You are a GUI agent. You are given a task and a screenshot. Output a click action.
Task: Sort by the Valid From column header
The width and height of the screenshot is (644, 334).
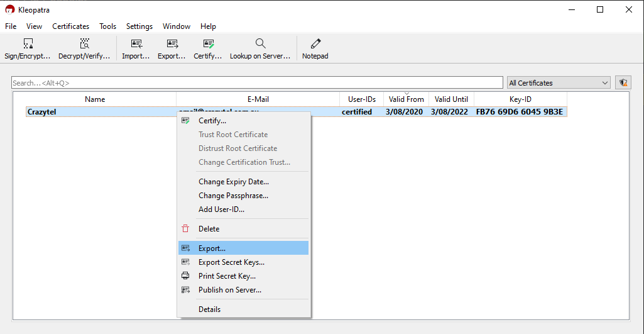pyautogui.click(x=406, y=99)
